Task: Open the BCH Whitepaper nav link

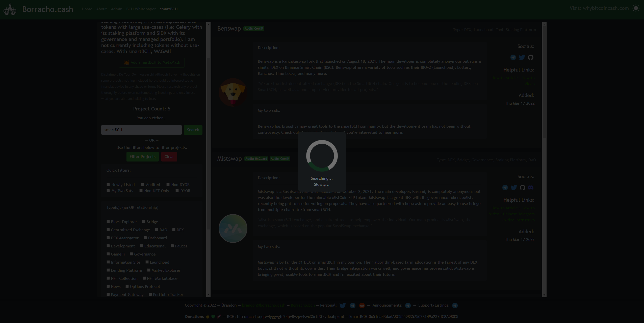Action: tap(141, 9)
